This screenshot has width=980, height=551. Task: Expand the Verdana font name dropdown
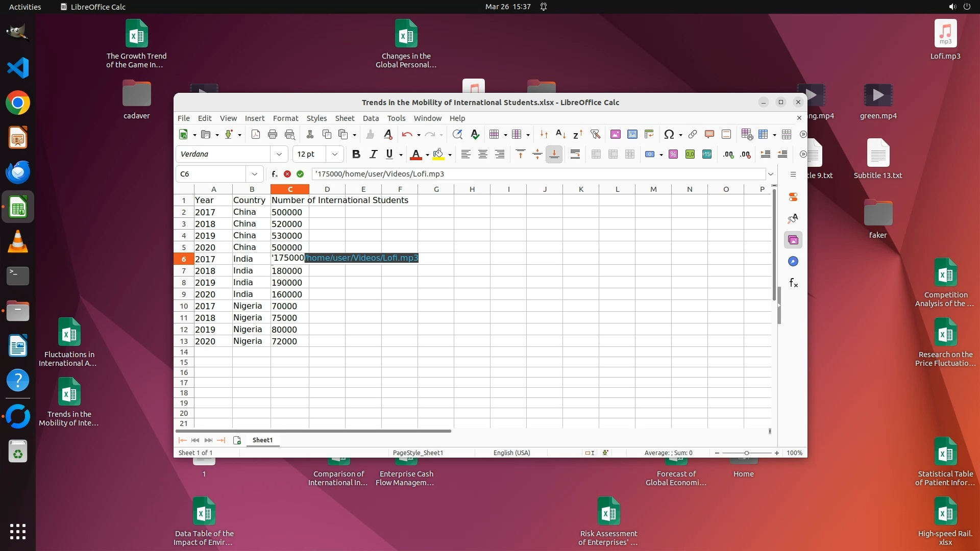tap(279, 154)
